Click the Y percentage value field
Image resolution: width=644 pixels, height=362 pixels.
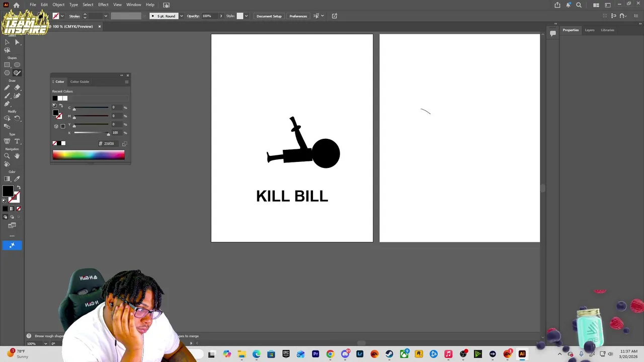116,124
